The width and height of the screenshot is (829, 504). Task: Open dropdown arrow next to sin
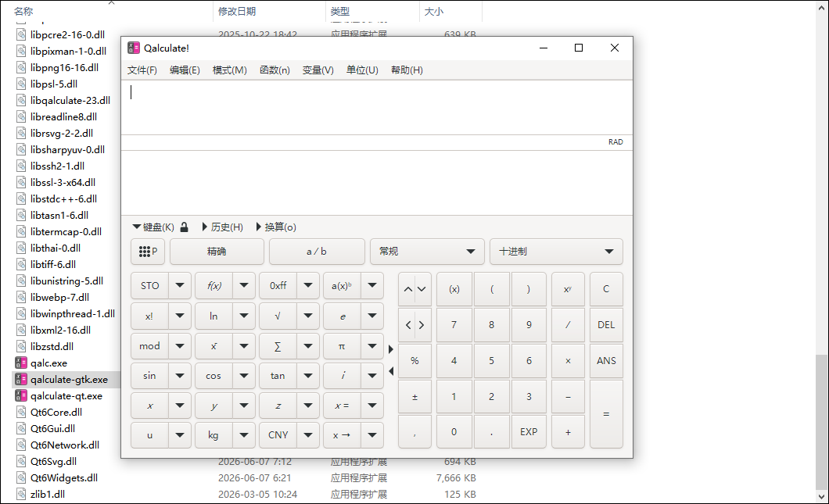(x=180, y=376)
